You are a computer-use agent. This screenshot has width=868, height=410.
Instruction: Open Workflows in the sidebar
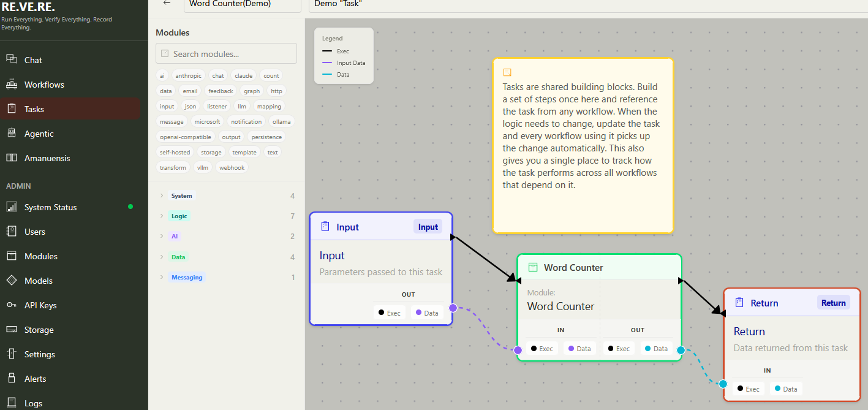(x=70, y=85)
